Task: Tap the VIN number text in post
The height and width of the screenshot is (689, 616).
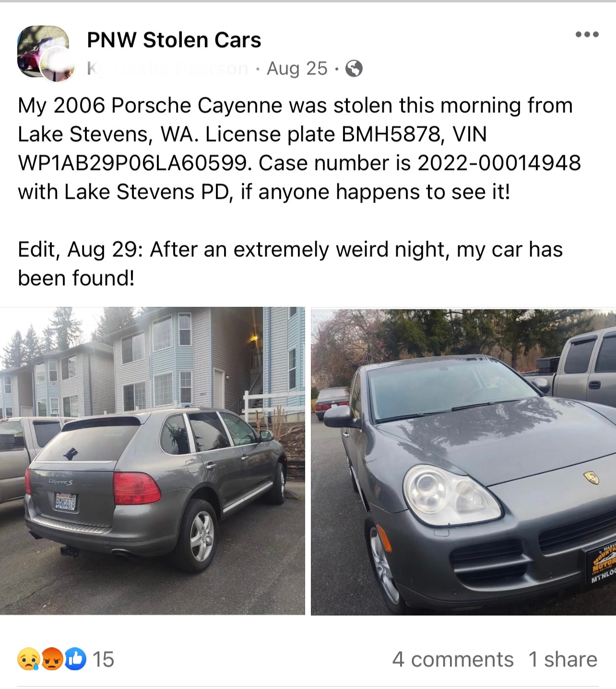Action: coord(134,163)
